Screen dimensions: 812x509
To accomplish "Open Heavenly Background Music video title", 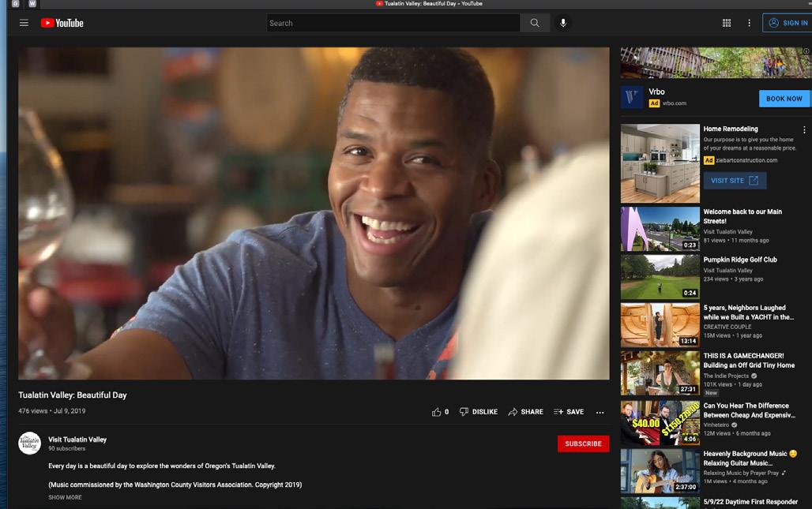I will 750,458.
